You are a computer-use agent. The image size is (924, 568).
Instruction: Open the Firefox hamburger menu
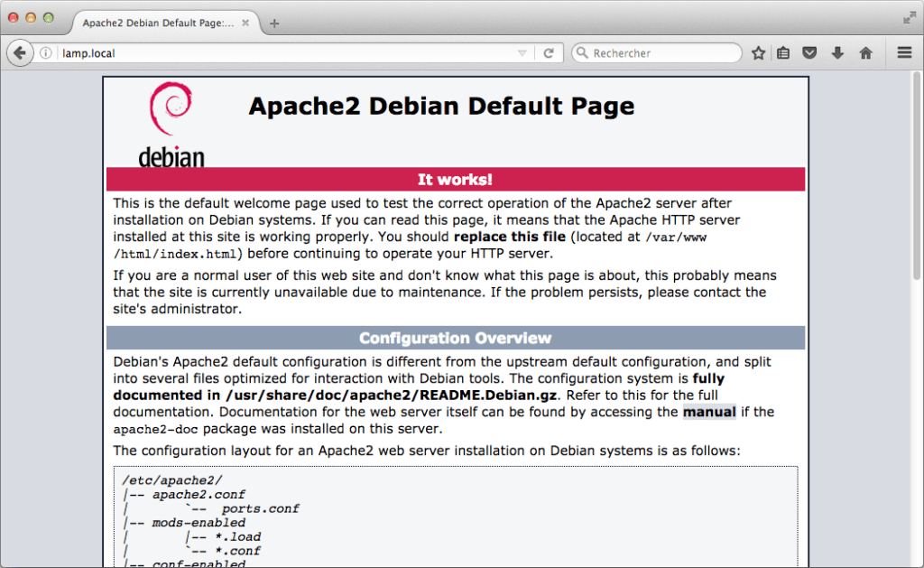pos(902,52)
